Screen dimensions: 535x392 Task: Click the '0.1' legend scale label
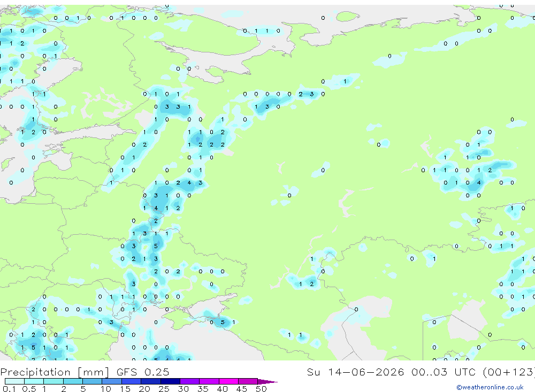pyautogui.click(x=10, y=389)
